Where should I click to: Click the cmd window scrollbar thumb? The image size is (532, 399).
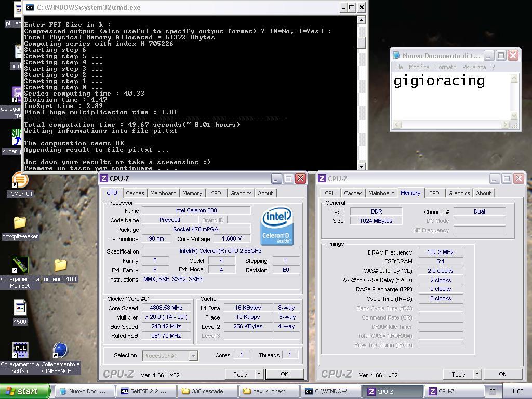click(x=361, y=43)
